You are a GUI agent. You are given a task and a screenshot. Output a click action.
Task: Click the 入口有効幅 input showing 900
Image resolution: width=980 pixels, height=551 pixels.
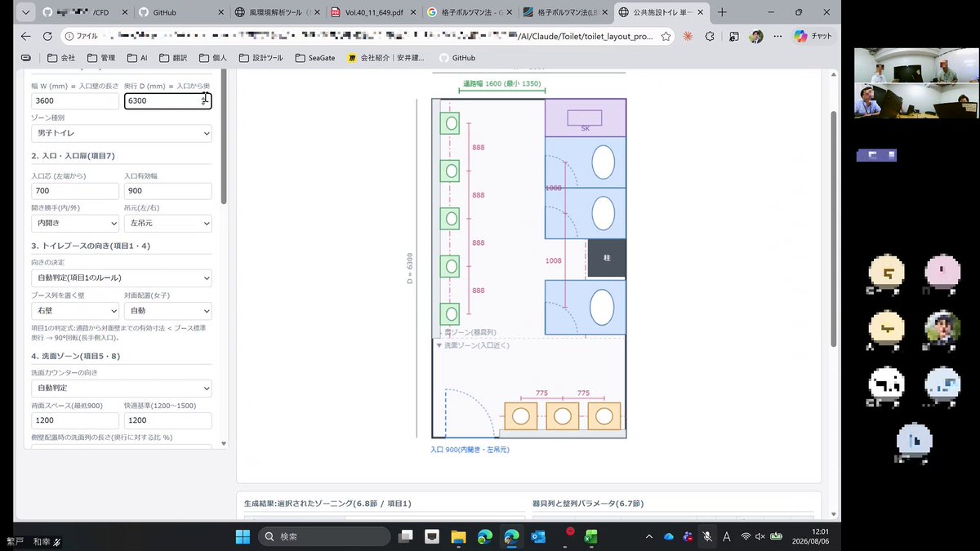(x=167, y=191)
